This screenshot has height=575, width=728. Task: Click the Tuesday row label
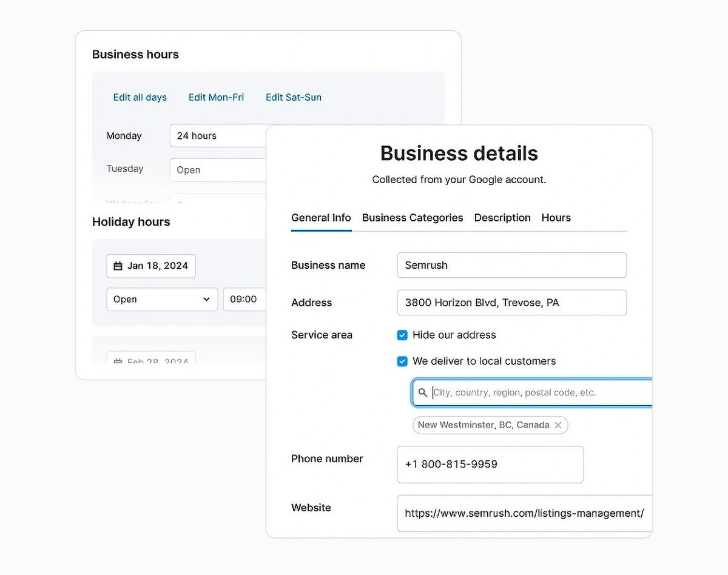point(125,169)
